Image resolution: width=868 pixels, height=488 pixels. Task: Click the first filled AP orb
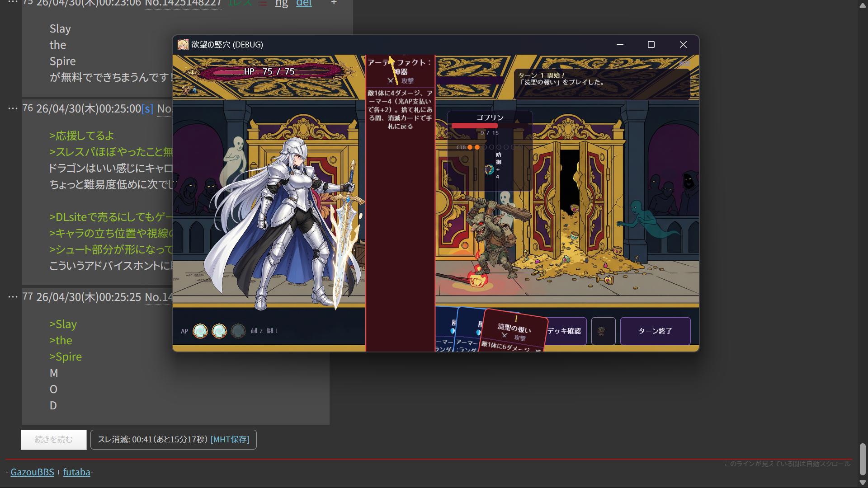coord(200,331)
